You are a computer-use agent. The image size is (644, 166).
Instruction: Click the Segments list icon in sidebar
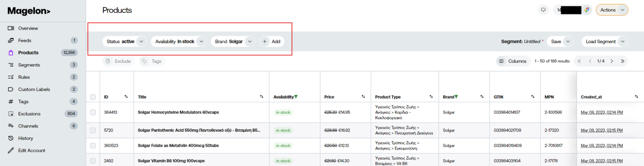[x=11, y=65]
